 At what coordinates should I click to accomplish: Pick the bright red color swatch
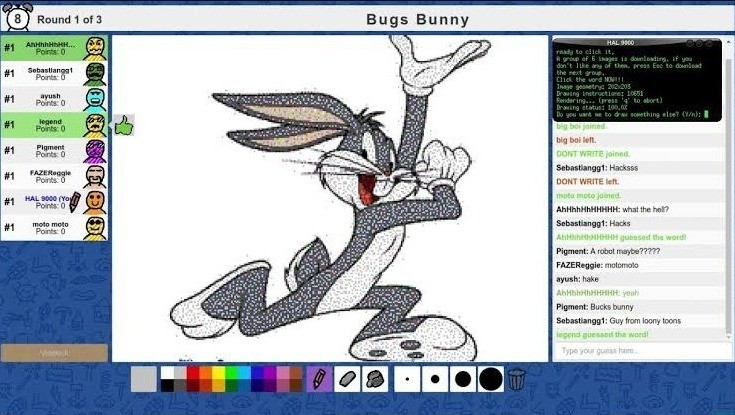click(x=193, y=373)
